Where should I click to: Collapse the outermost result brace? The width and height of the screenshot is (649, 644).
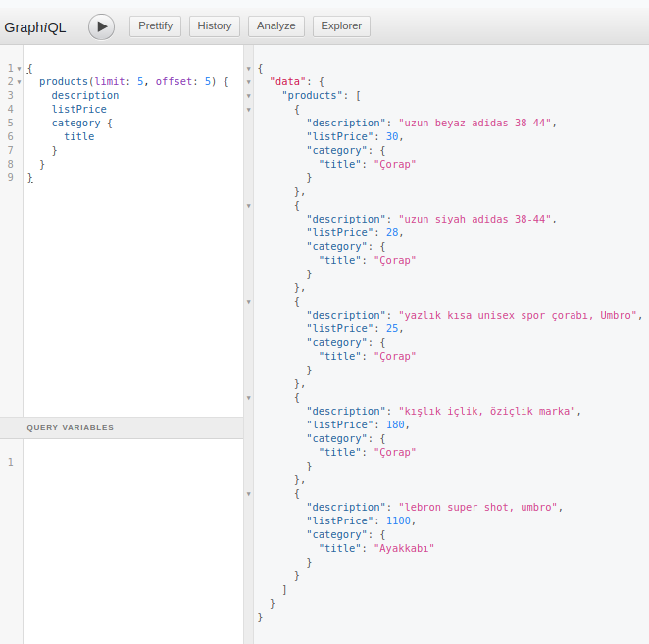point(249,69)
